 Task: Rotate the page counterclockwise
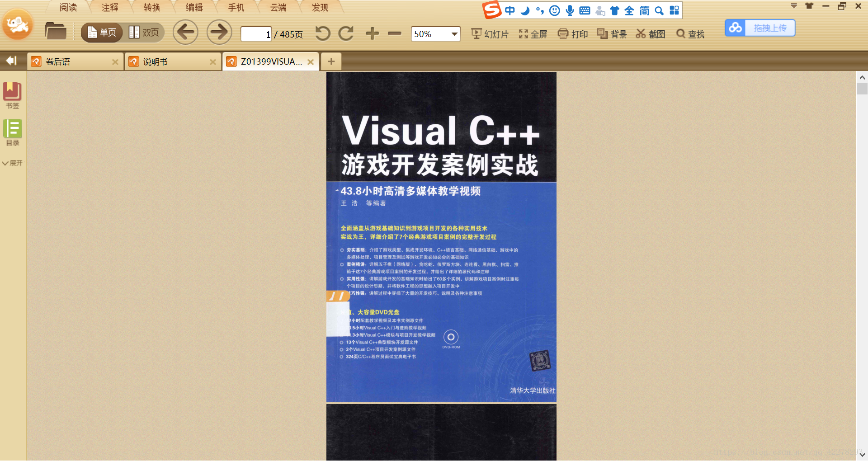click(323, 33)
